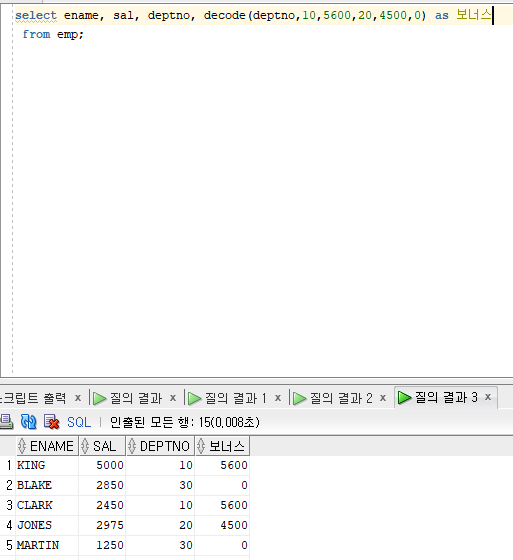
Task: Click the decode function in the query
Action: coord(224,15)
